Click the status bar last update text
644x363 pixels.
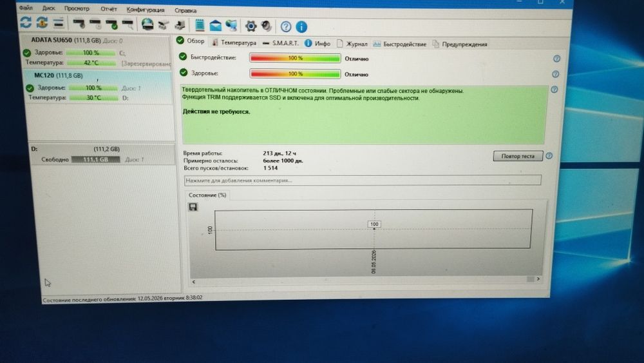click(122, 299)
